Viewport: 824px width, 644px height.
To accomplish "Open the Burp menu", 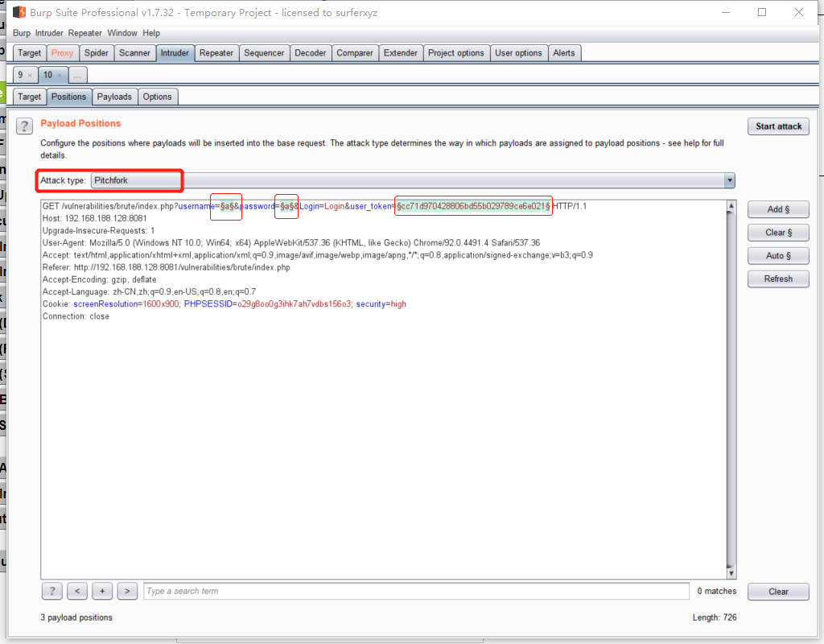I will (x=22, y=33).
